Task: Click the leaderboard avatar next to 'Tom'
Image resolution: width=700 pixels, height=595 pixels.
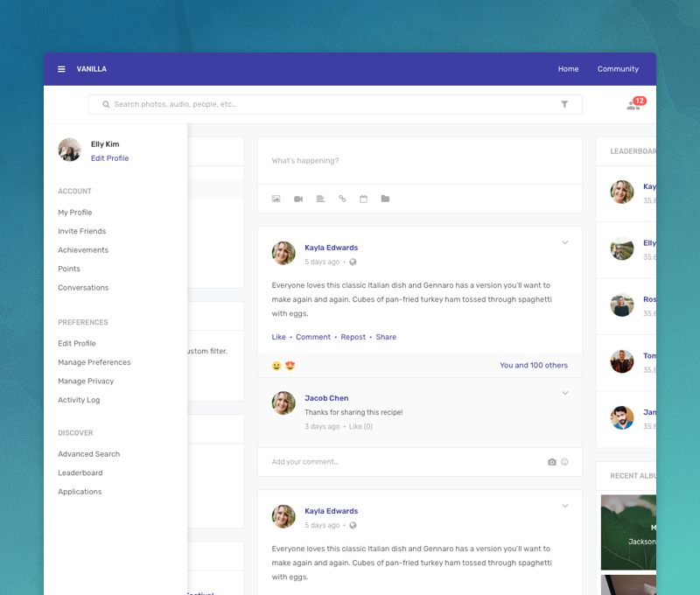Action: (x=622, y=361)
